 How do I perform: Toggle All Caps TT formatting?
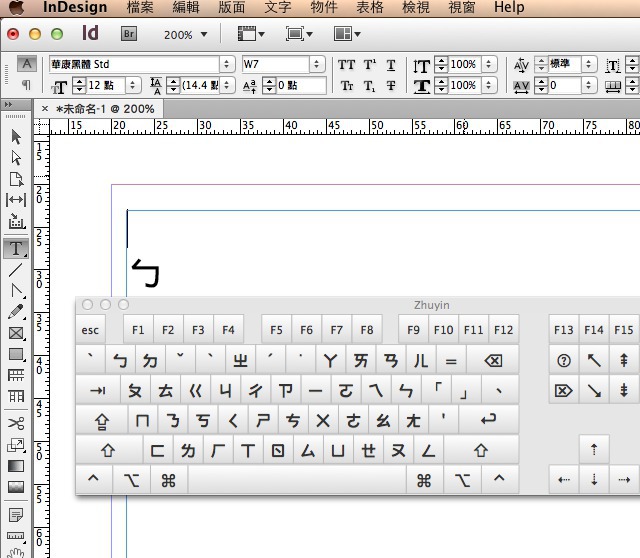coord(347,64)
